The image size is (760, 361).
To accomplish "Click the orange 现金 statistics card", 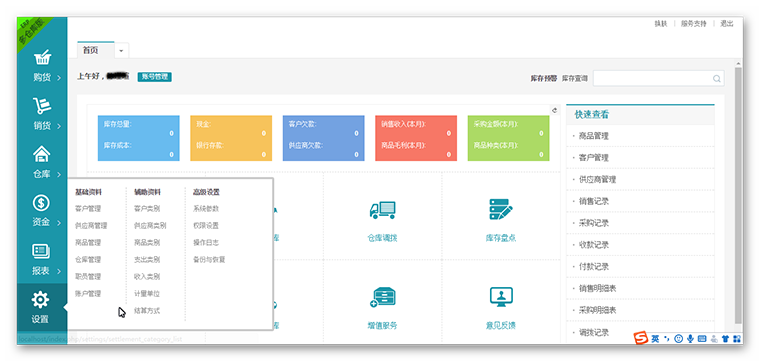I will coord(231,138).
